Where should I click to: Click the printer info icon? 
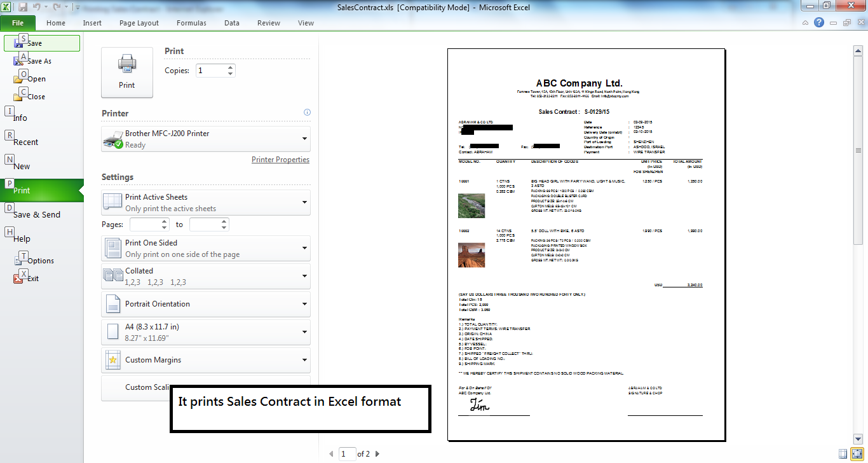click(x=307, y=113)
